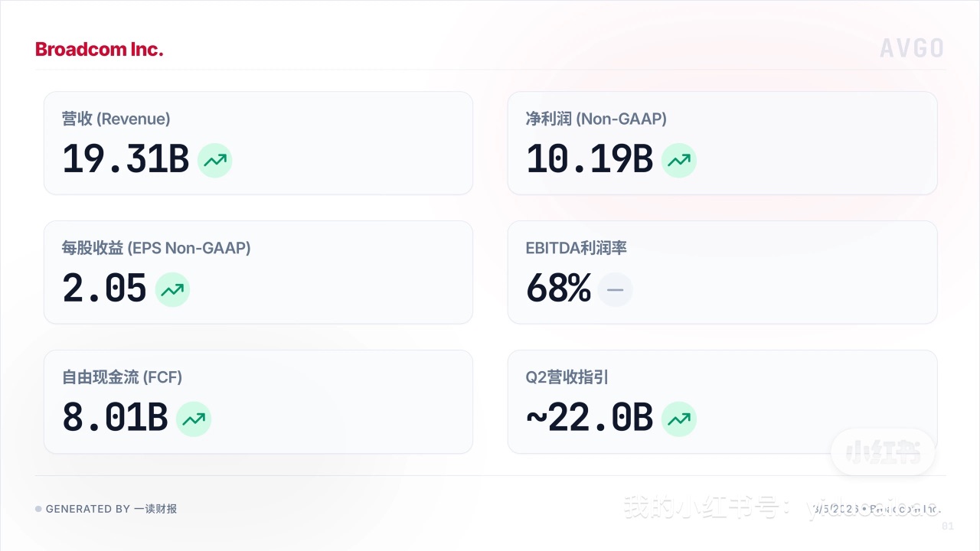
Task: Click the red Broadcom Inc. title
Action: pos(100,50)
